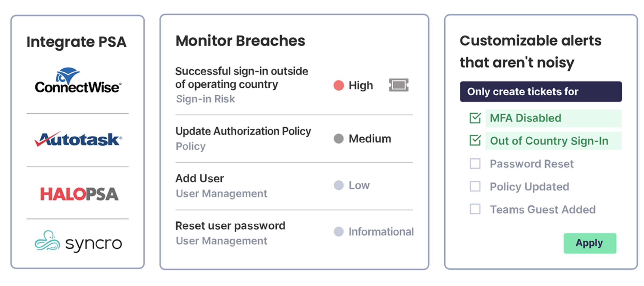Select the Autotask integration logo
The height and width of the screenshot is (286, 644).
point(78,139)
